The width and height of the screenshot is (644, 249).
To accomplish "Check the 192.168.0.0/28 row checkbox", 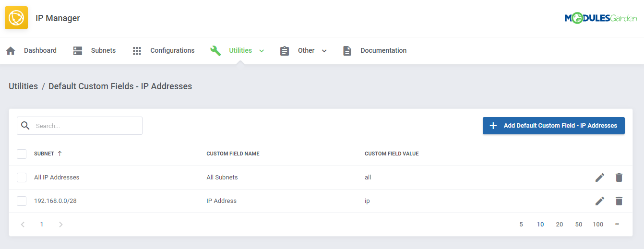I will 22,201.
